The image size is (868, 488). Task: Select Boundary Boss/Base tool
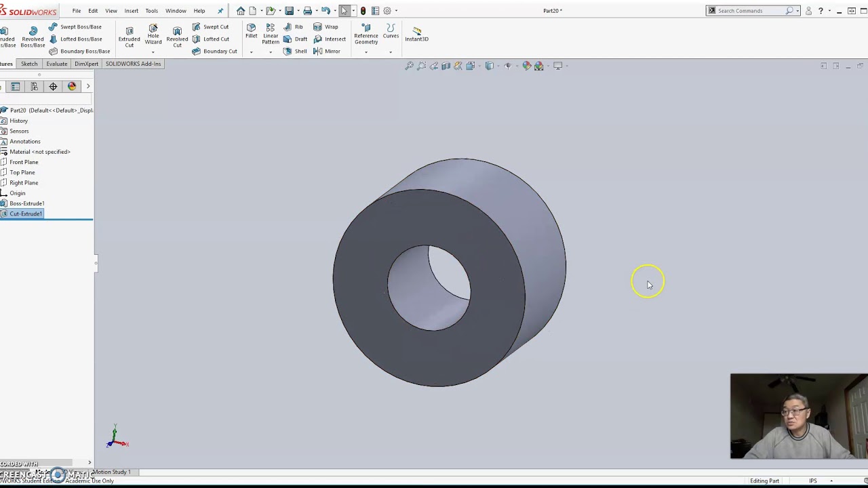[x=79, y=51]
